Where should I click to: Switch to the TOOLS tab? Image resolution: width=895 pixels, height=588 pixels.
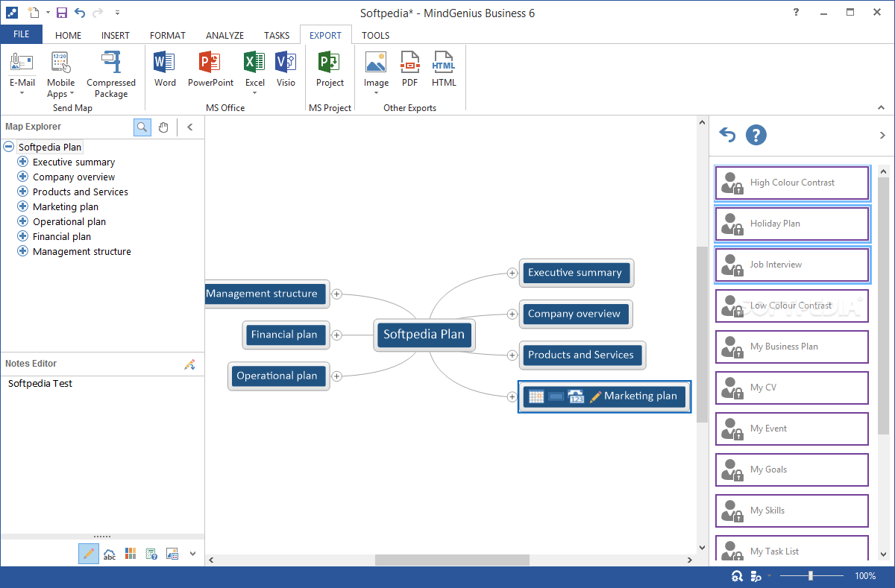[x=376, y=35]
